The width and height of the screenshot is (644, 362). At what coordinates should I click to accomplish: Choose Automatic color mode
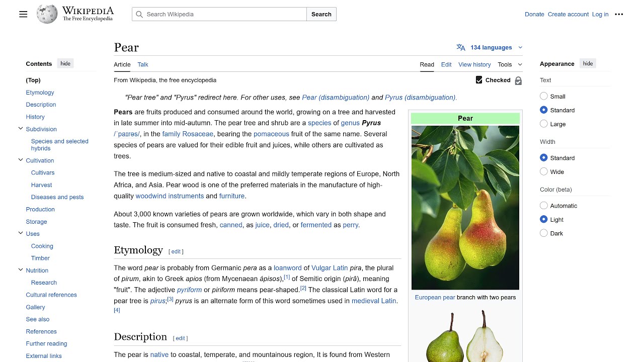point(543,206)
